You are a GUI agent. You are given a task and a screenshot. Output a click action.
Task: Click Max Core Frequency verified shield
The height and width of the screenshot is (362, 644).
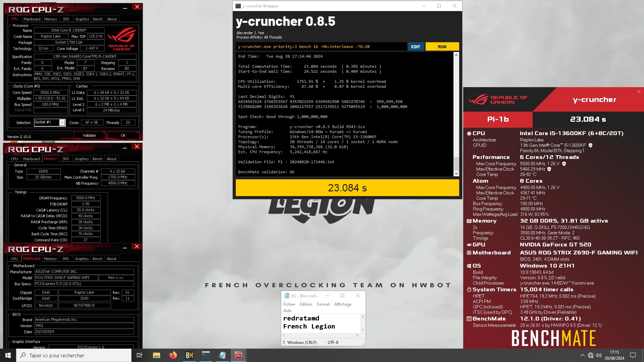(x=564, y=164)
